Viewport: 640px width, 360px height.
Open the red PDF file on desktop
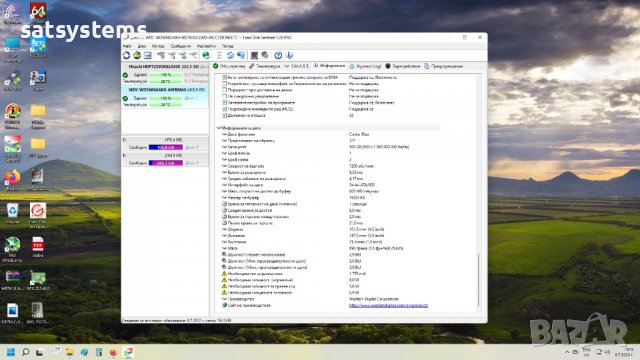tap(38, 247)
